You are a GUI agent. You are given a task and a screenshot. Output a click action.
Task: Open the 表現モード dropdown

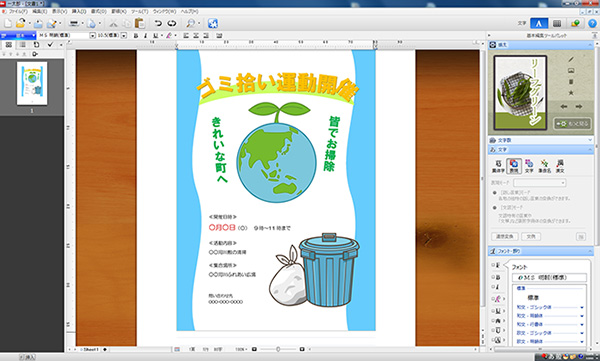tap(540, 183)
